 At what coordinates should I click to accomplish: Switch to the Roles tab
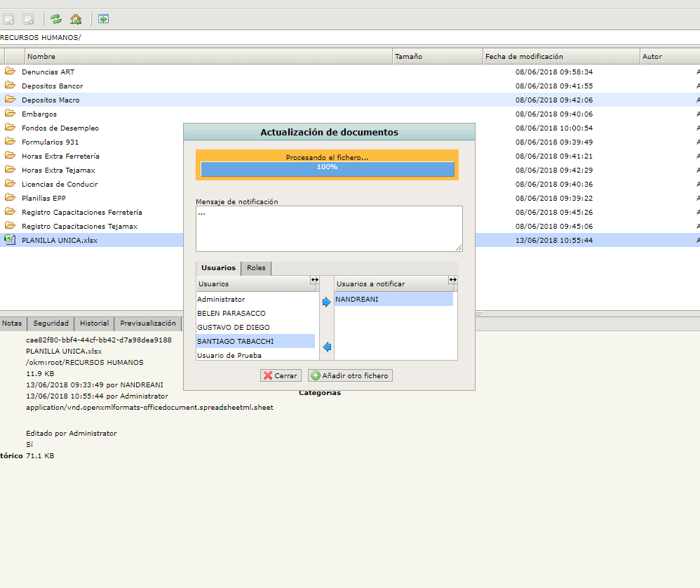click(x=256, y=268)
